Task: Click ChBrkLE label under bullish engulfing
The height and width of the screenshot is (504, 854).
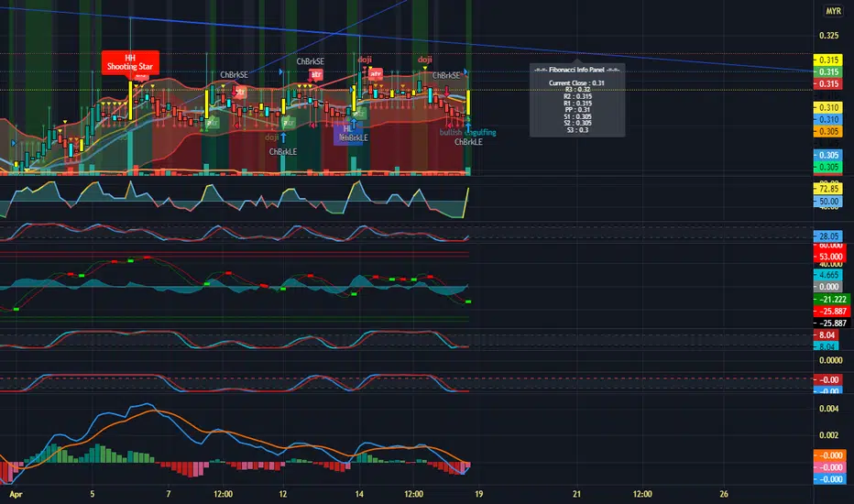Action: tap(468, 142)
